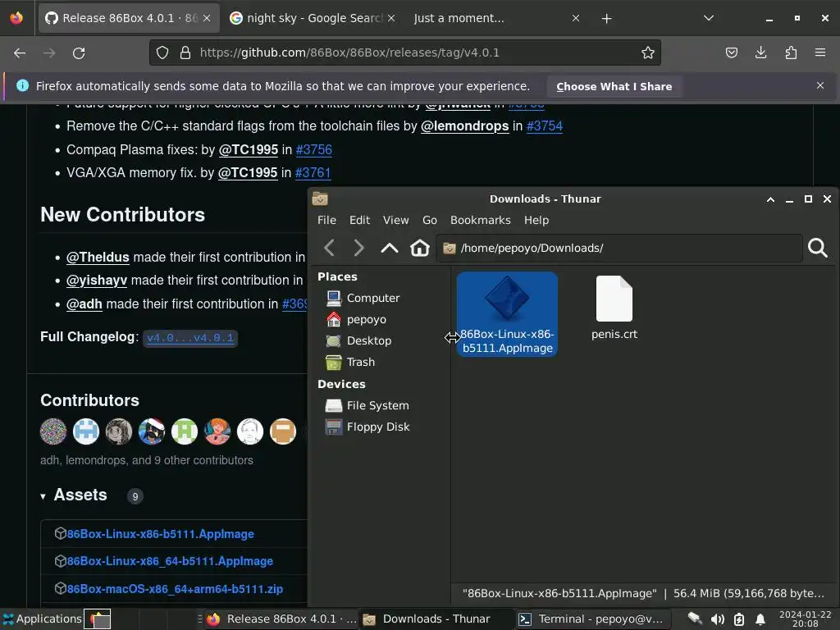Bookmark this page with the star icon
Image resolution: width=840 pixels, height=630 pixels.
[x=648, y=52]
